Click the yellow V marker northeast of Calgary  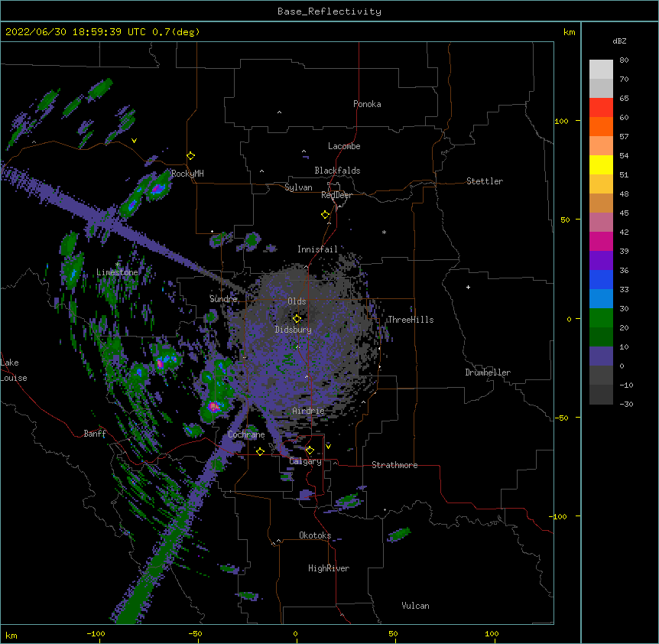click(x=328, y=447)
